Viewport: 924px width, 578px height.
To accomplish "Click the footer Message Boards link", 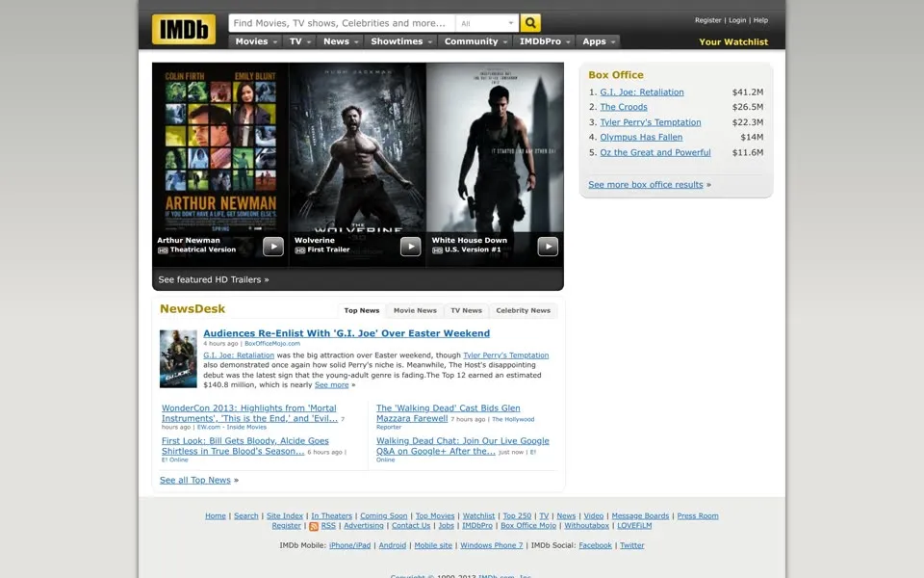I will pos(640,515).
